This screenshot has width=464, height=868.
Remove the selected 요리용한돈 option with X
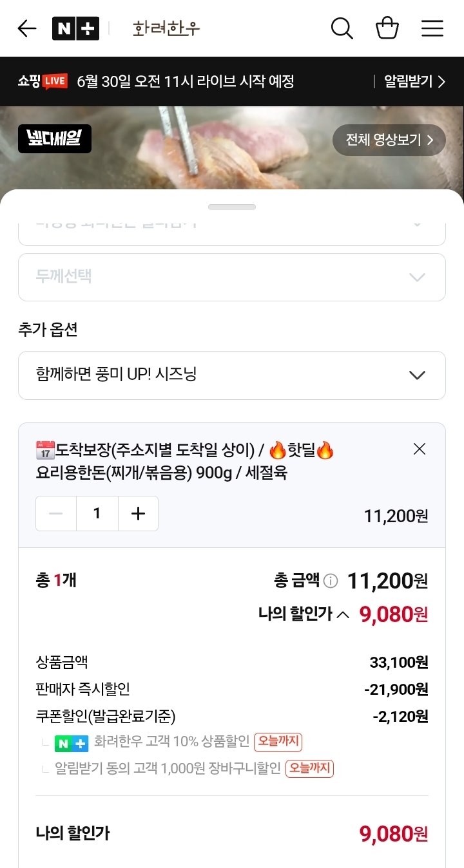pos(420,449)
